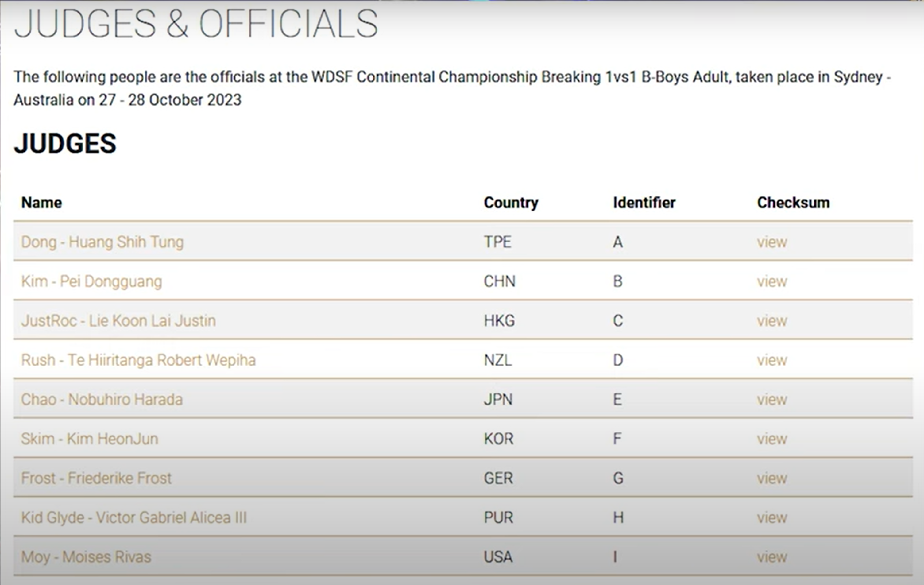View checksum for judge C from HKG
Image resolution: width=924 pixels, height=585 pixels.
(x=772, y=321)
